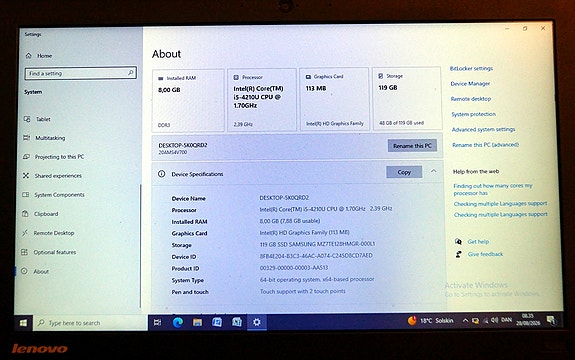Open Optional features page
575x360 pixels.
click(49, 252)
